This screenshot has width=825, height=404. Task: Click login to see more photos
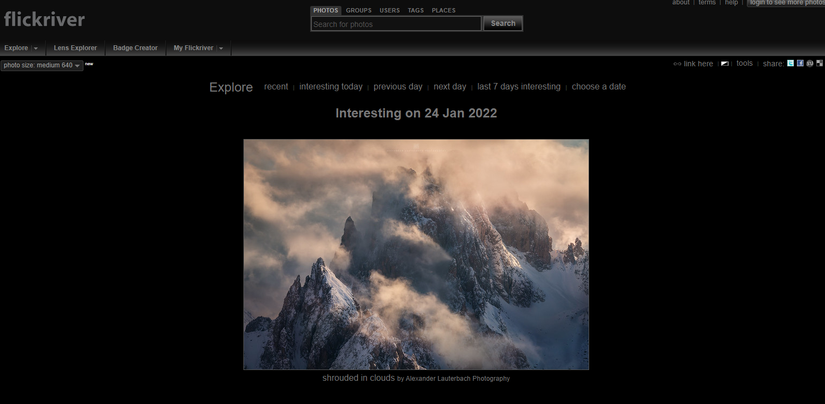point(786,3)
